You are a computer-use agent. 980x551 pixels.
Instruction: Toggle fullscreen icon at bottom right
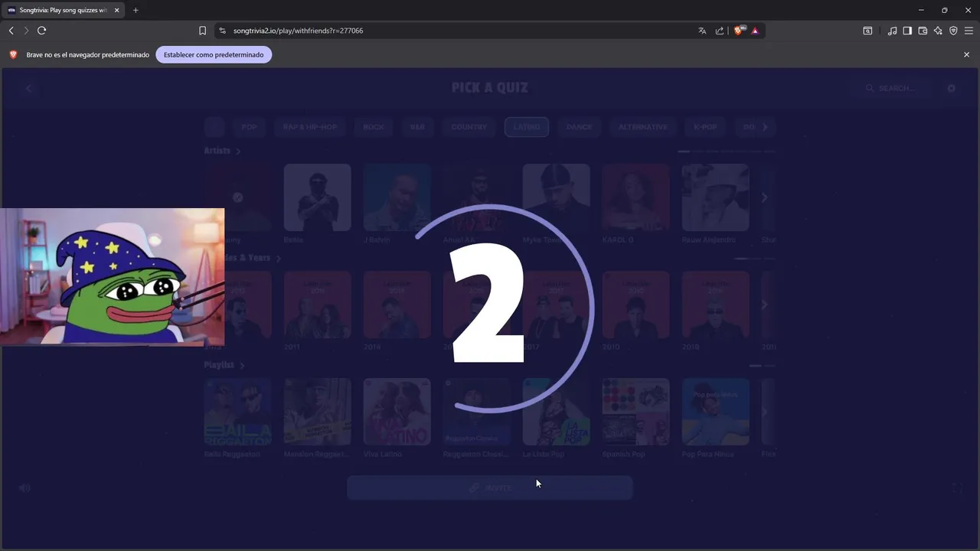point(957,487)
